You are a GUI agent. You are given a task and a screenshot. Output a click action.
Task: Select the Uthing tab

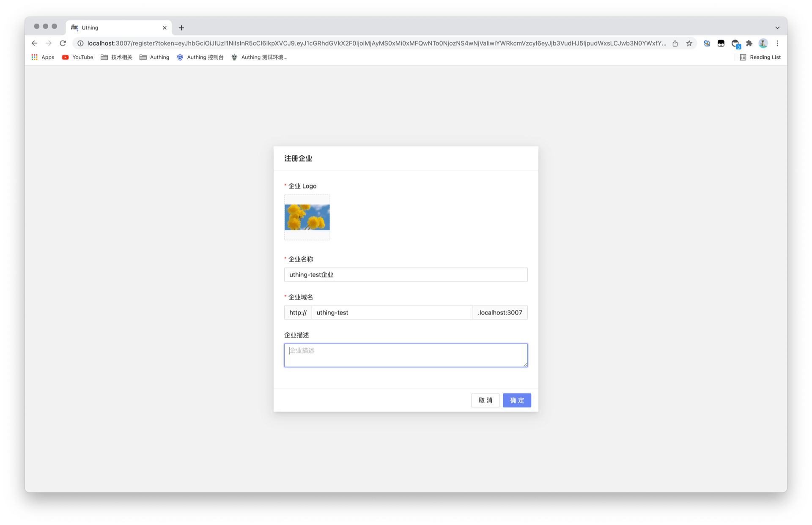click(x=114, y=27)
